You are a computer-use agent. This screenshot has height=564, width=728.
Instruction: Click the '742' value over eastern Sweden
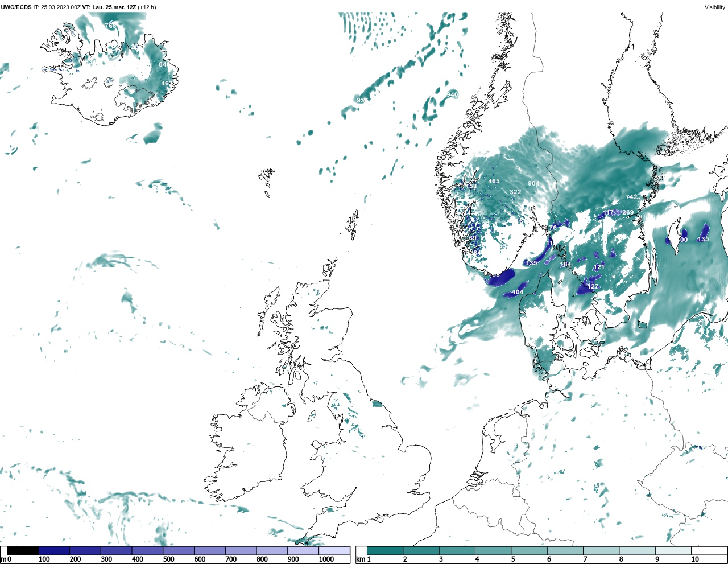631,197
